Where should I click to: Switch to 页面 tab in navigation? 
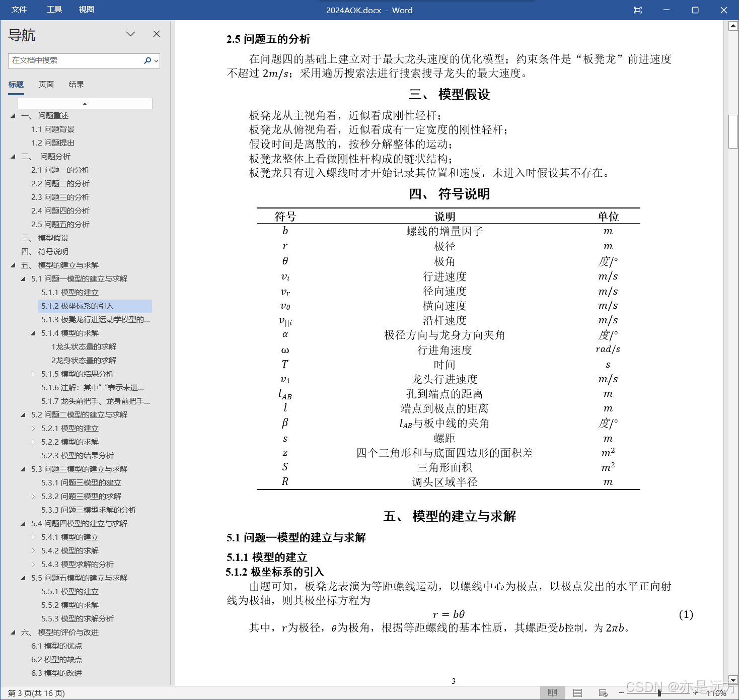(46, 84)
